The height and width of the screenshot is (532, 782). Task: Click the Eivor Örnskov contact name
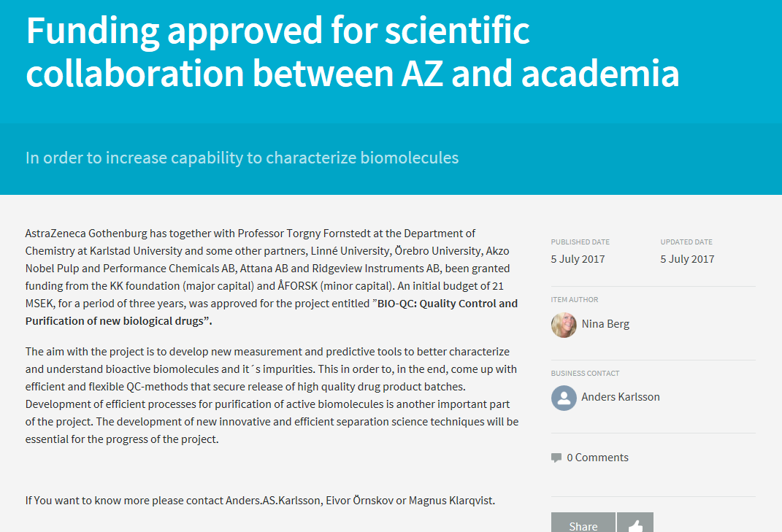click(359, 500)
